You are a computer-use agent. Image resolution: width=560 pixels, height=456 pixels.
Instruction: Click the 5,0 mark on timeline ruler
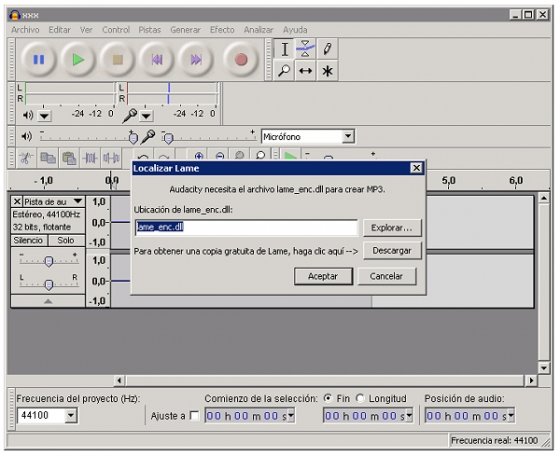point(448,181)
